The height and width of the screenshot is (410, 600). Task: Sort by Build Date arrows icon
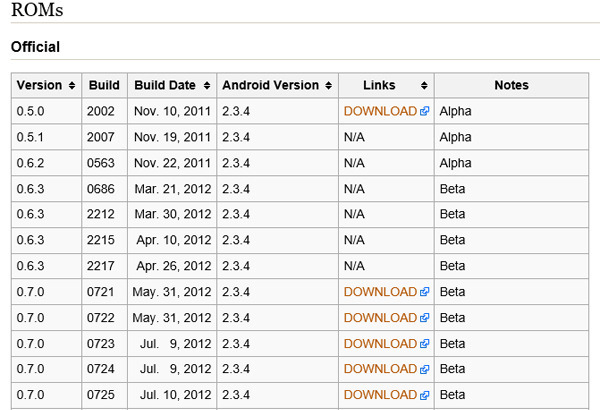(x=207, y=85)
